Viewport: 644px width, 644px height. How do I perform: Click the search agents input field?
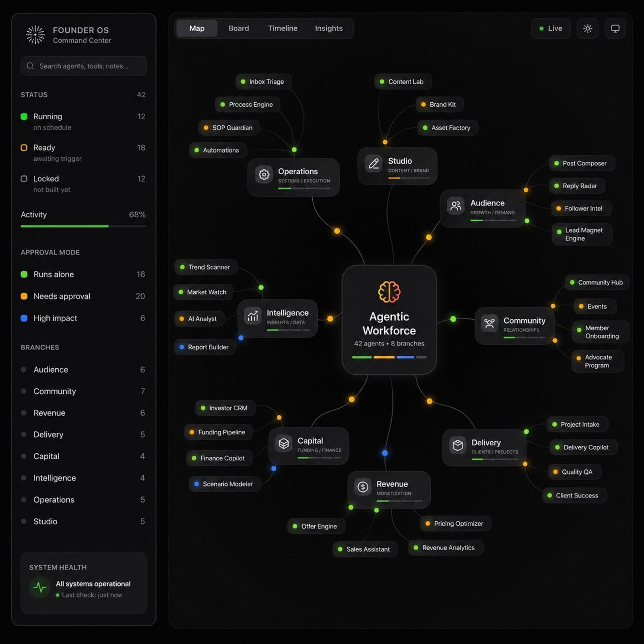[x=84, y=66]
